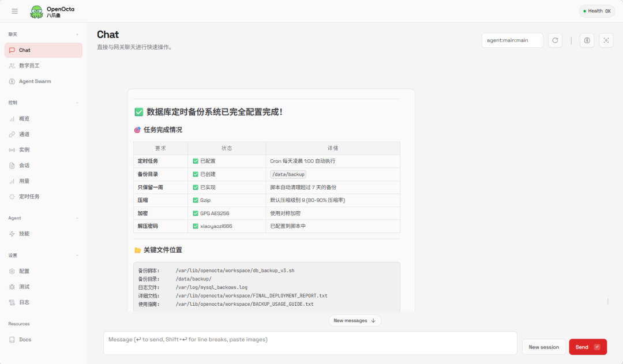623x364 pixels.
Task: Click the 脚本自动清理超过 7 天的备份 cell
Action: click(333, 187)
